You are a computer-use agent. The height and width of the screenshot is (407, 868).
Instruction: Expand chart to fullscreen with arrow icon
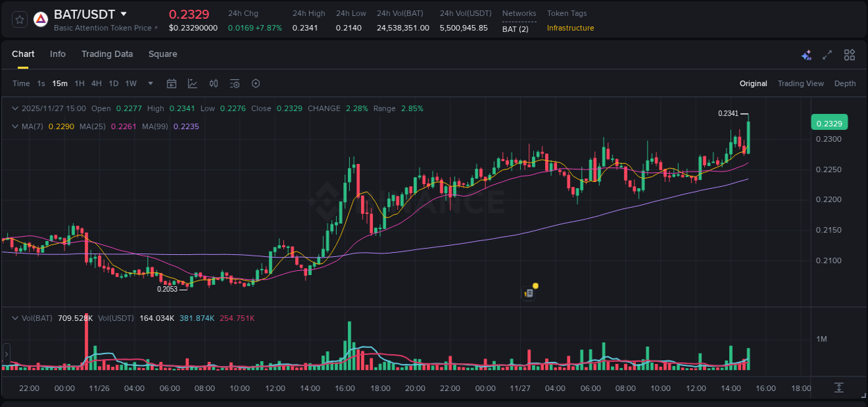pos(828,54)
